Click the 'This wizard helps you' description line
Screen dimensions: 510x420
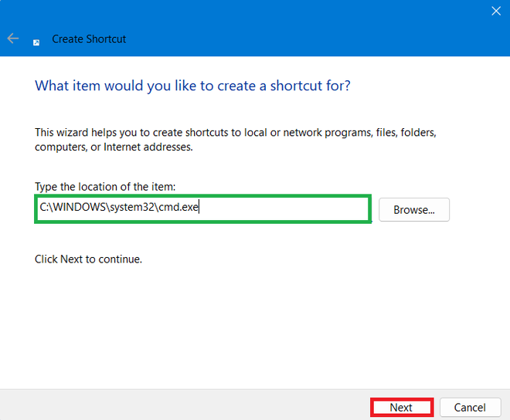235,133
